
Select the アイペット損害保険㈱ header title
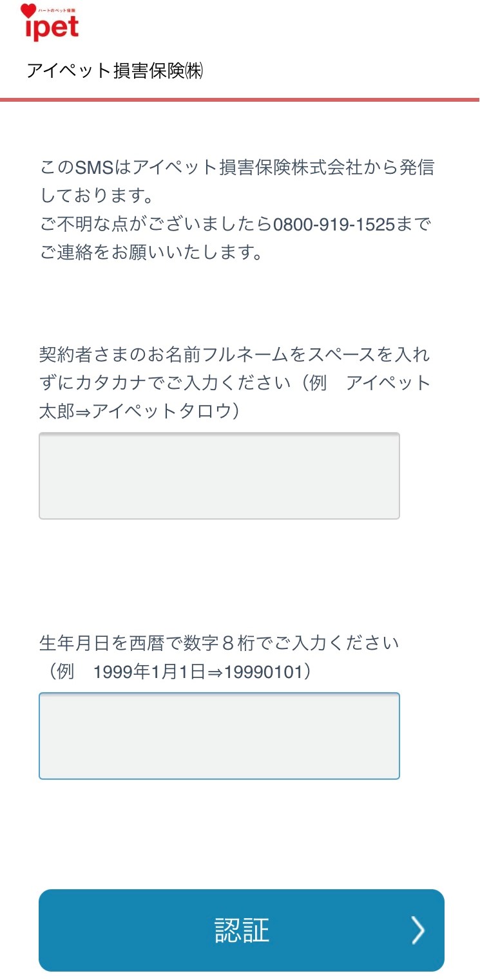115,71
